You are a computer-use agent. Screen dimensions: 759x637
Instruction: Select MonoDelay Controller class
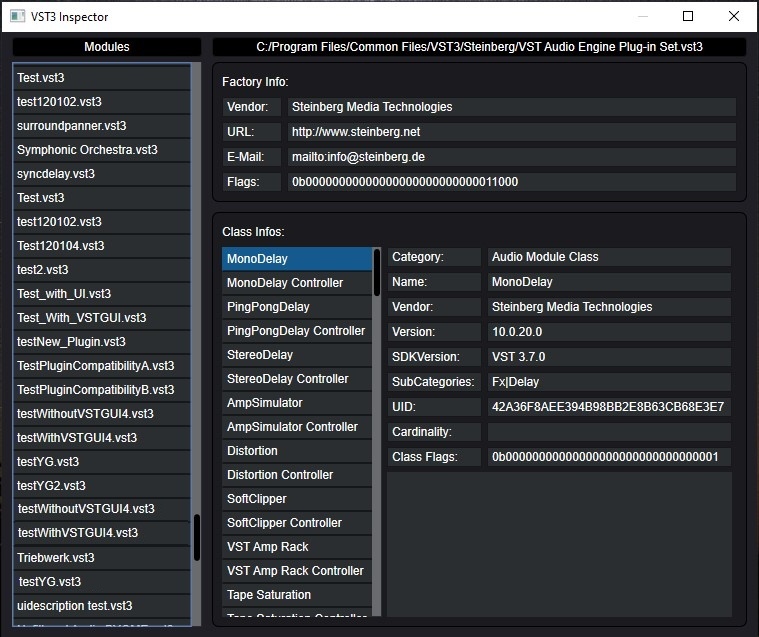(x=297, y=283)
